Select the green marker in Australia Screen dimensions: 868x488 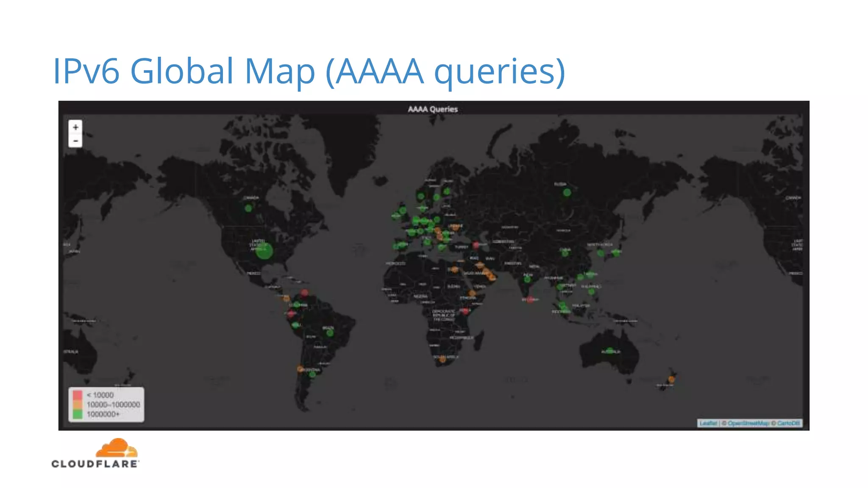[x=610, y=351]
